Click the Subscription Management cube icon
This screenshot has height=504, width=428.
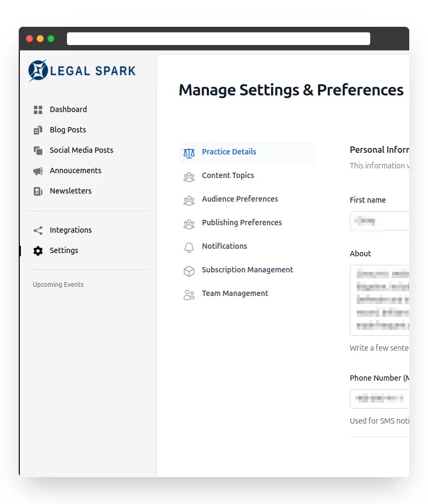[x=189, y=271]
